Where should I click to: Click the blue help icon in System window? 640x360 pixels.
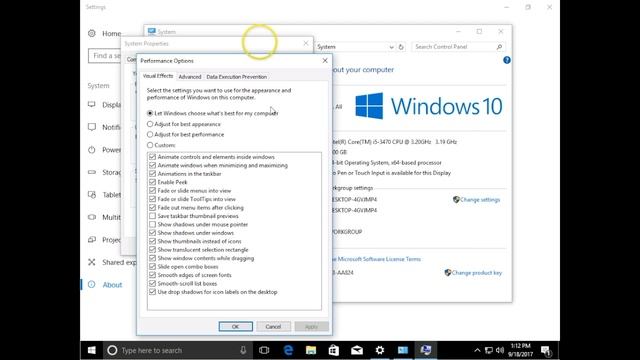point(507,60)
